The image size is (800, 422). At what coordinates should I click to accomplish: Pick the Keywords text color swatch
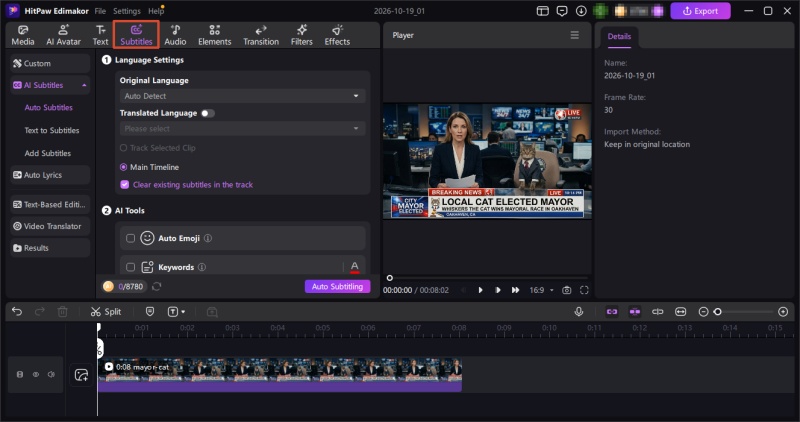coord(355,267)
